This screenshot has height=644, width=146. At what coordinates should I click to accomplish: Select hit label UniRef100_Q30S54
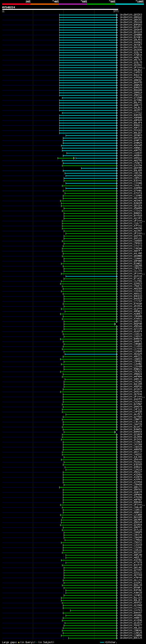click(x=131, y=165)
